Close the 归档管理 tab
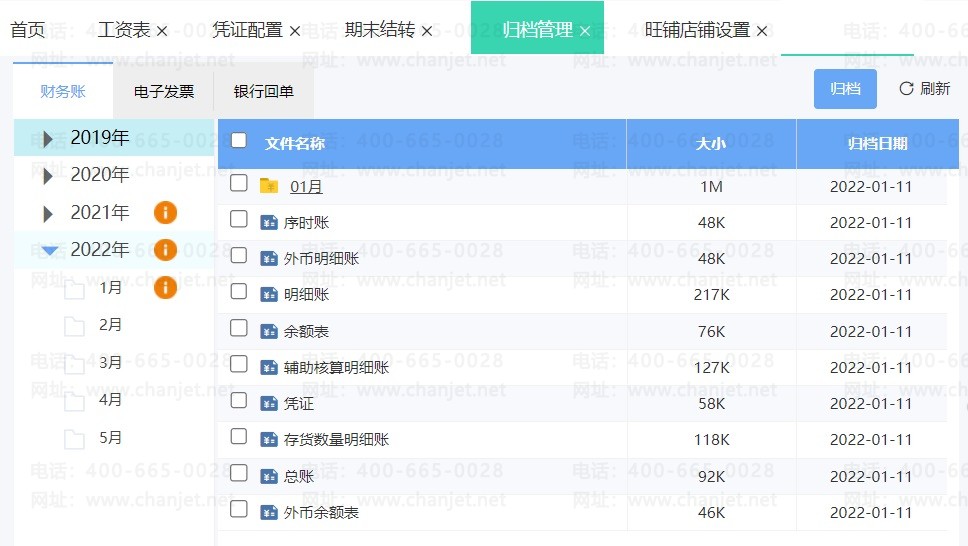968x546 pixels. (x=585, y=31)
